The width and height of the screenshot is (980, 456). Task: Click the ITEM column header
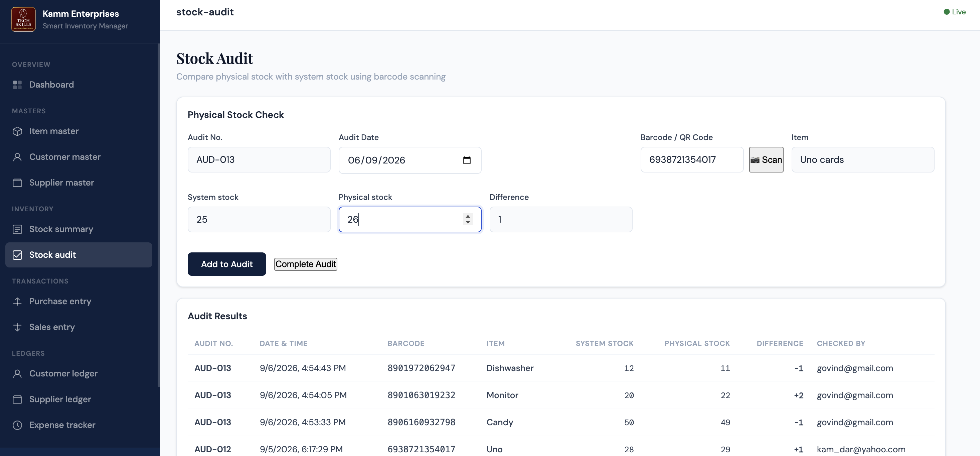click(x=495, y=344)
